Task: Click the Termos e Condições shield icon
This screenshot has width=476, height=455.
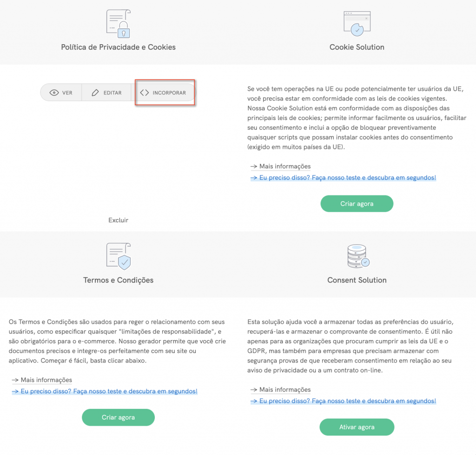Action: tap(118, 256)
